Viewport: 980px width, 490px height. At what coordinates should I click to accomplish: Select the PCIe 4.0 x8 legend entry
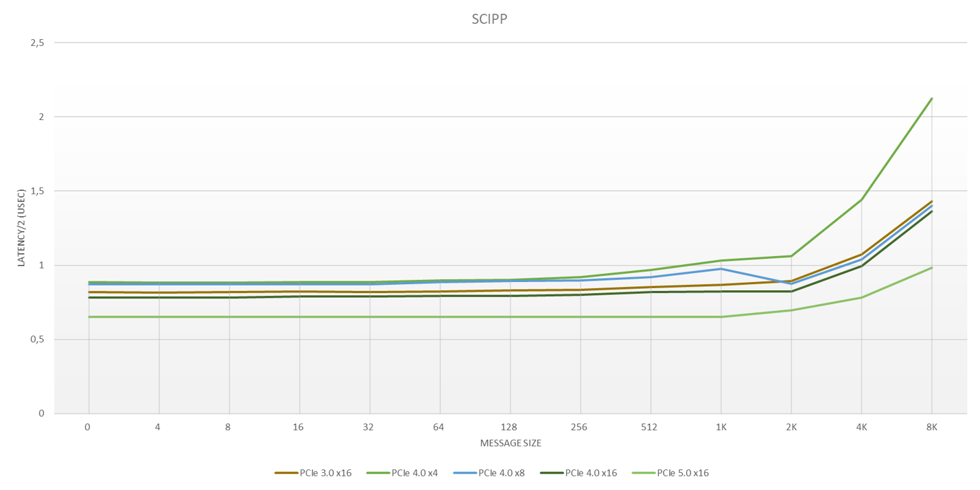pyautogui.click(x=489, y=473)
